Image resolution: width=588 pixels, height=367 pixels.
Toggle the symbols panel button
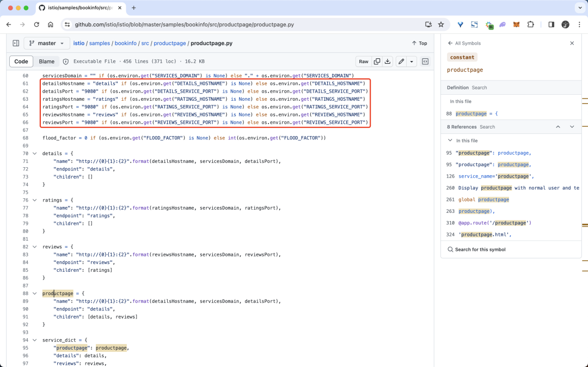(x=425, y=62)
